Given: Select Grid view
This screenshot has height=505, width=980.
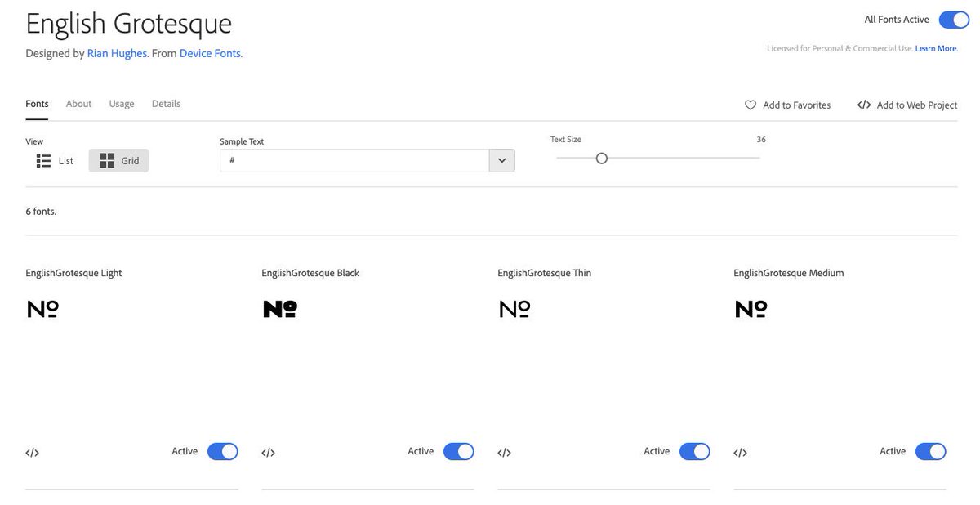Looking at the screenshot, I should pyautogui.click(x=118, y=160).
